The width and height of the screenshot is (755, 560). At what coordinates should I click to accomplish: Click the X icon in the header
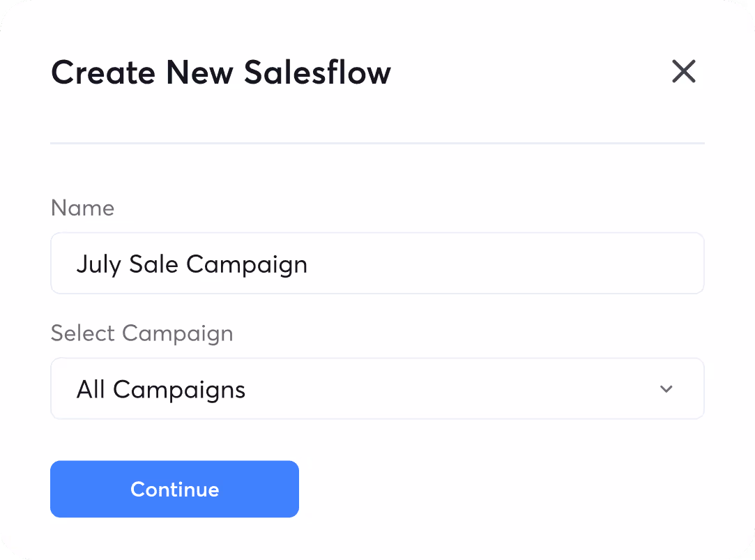point(683,71)
